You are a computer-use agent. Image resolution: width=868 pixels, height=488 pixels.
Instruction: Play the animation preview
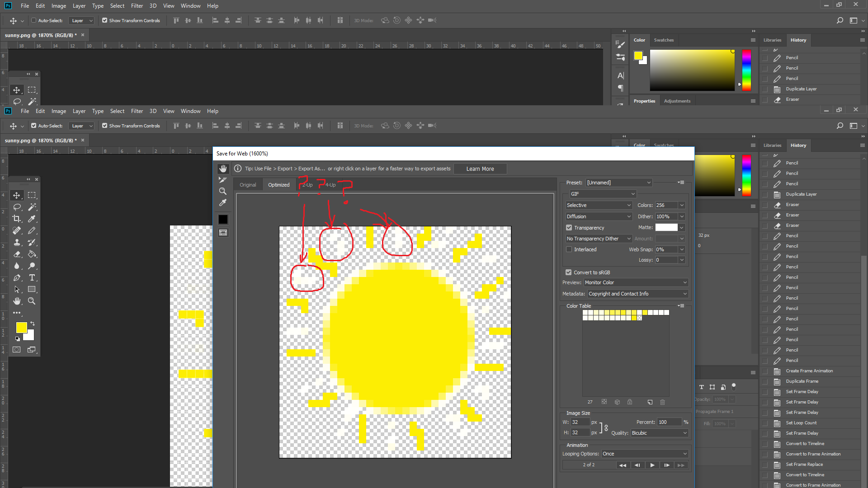click(652, 465)
